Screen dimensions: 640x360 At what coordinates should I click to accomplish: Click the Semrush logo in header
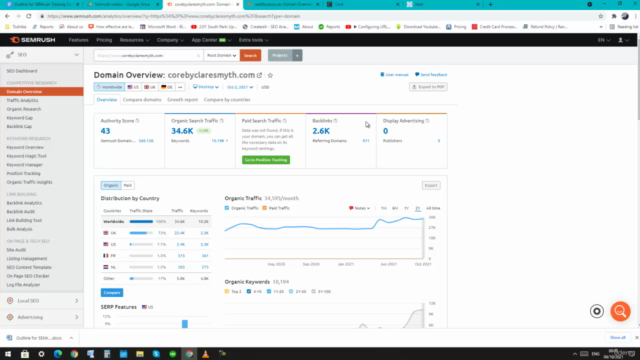tap(33, 40)
